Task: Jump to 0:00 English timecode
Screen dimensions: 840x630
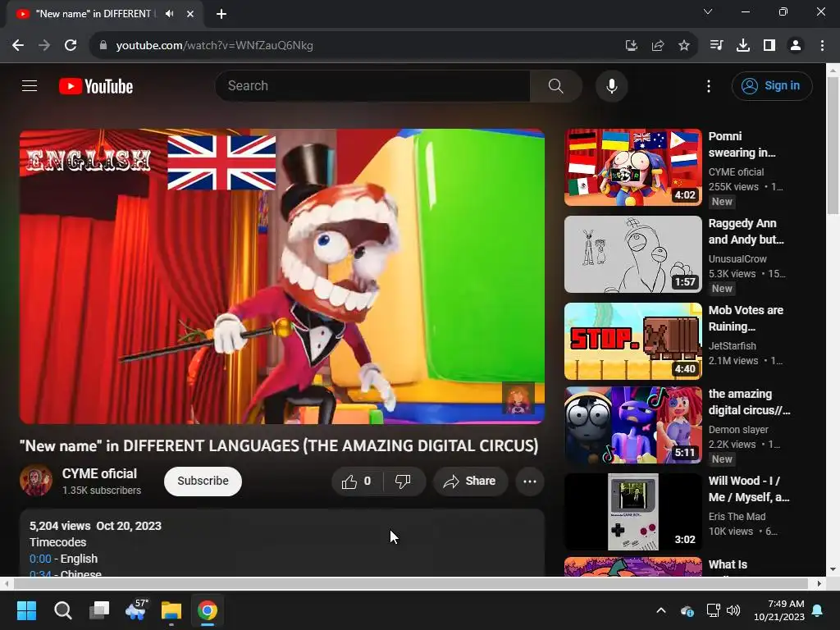Action: pos(40,559)
